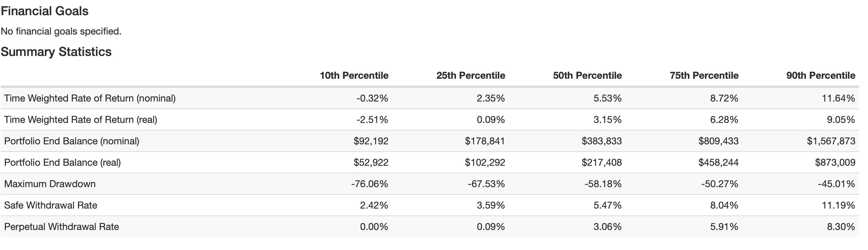The width and height of the screenshot is (868, 250).
Task: Click the Time Weighted Rate of Return (real) label
Action: [x=80, y=120]
